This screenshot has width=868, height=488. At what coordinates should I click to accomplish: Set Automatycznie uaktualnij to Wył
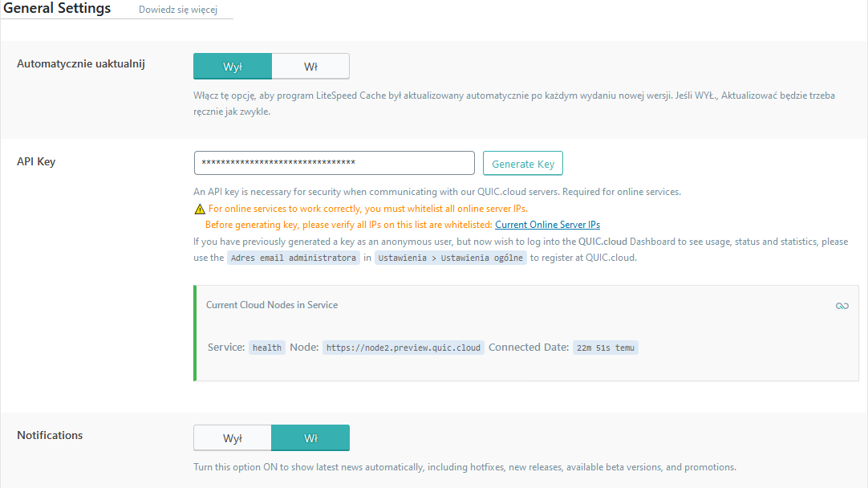[233, 67]
